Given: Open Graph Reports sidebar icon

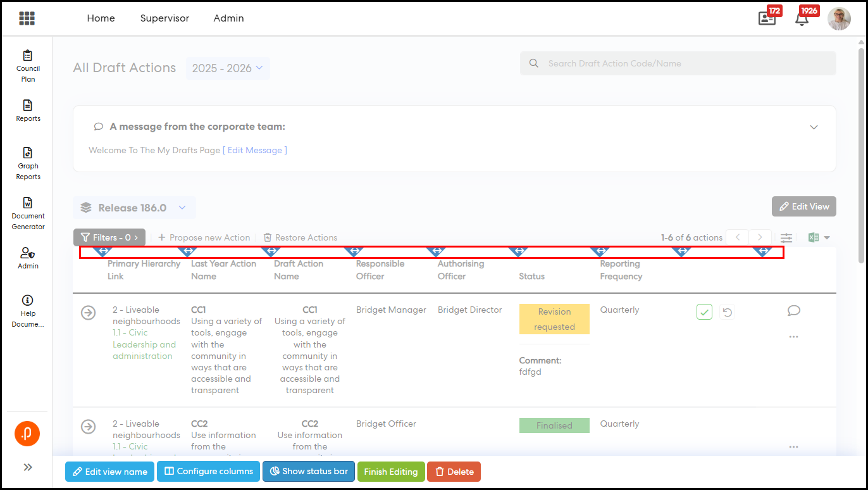Looking at the screenshot, I should click(x=28, y=163).
